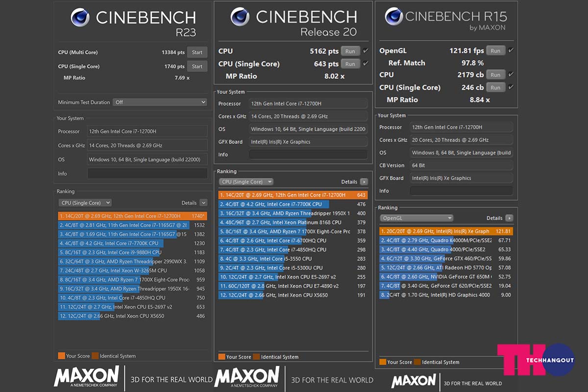Click the orange Your Score swatch in R15
This screenshot has height=392, width=588.
click(x=383, y=362)
